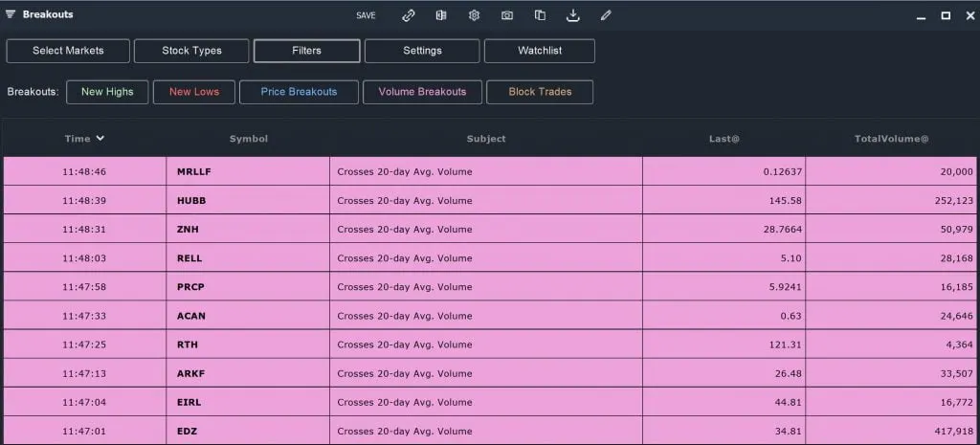Open the Stock Types panel
The image size is (980, 445).
[x=191, y=51]
